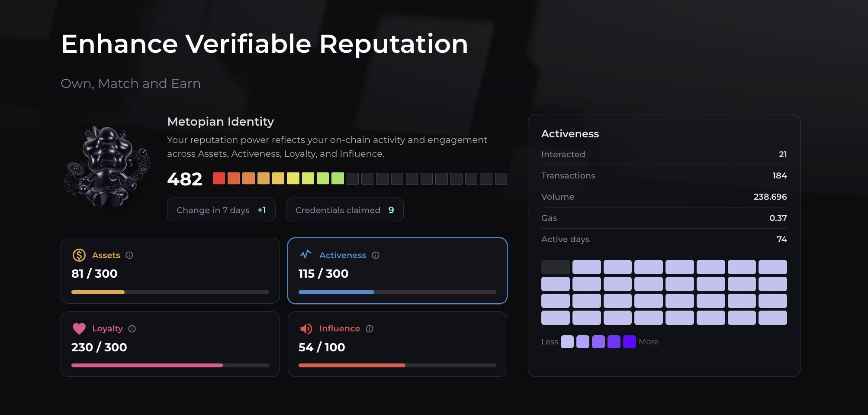Click the first red reputation score block
868x415 pixels.
pos(219,178)
